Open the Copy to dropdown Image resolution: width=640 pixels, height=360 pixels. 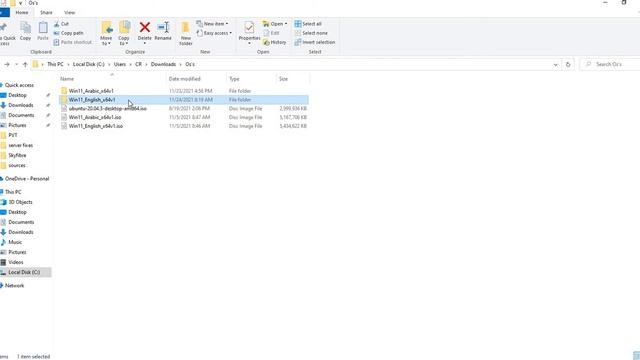pyautogui.click(x=124, y=33)
